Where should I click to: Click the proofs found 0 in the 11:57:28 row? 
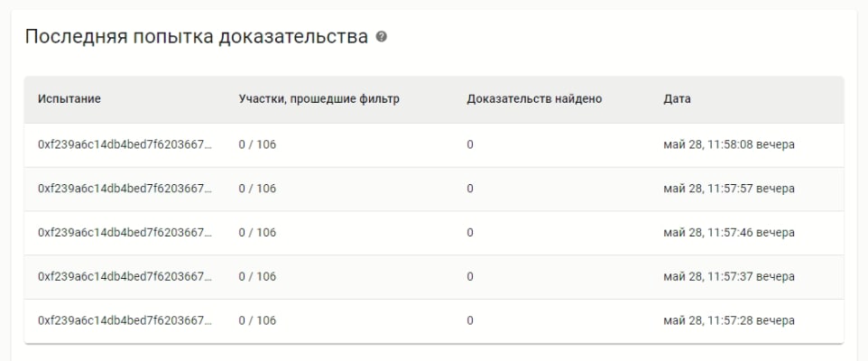pos(470,321)
